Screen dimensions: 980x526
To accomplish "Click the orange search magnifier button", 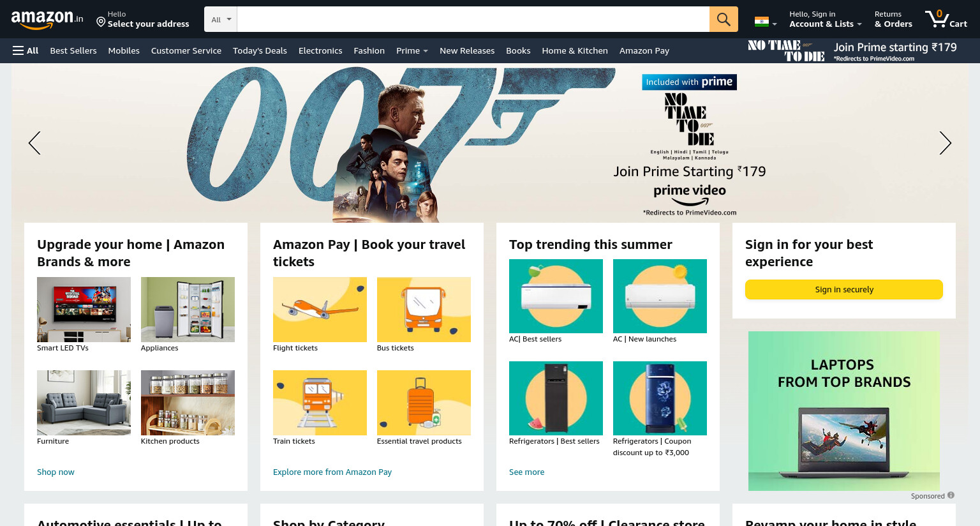I will point(724,19).
